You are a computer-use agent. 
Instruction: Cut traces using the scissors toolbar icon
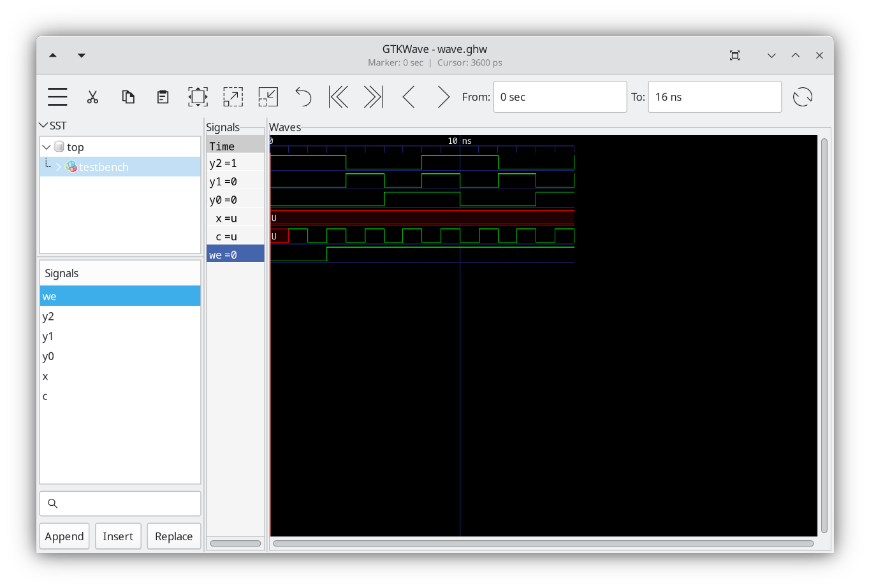[92, 97]
